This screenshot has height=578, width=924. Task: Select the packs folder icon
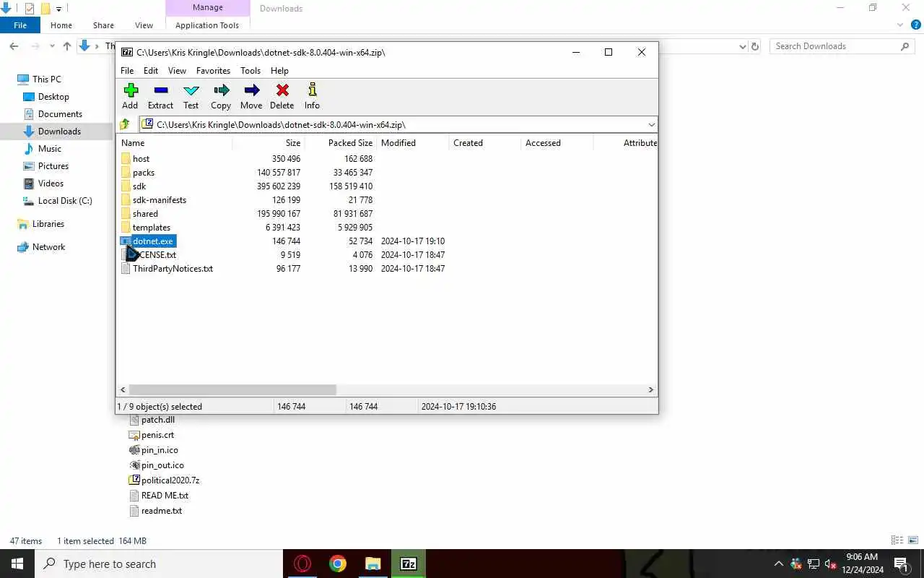[126, 172]
